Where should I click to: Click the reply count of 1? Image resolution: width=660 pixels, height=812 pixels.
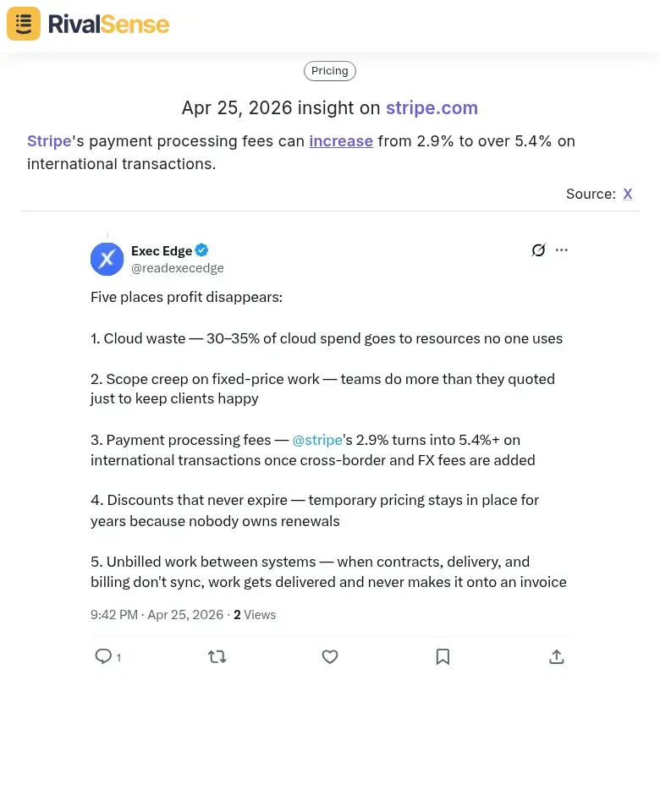pyautogui.click(x=118, y=657)
